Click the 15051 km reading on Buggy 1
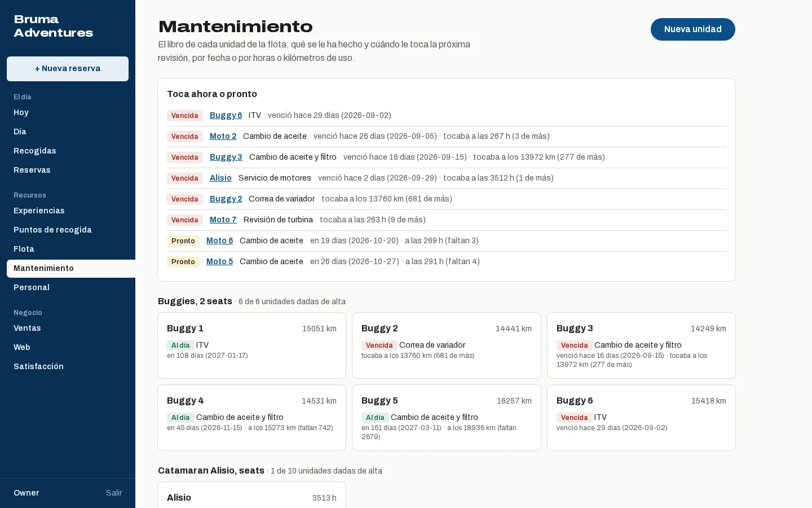Viewport: 812px width, 508px height. pyautogui.click(x=319, y=329)
